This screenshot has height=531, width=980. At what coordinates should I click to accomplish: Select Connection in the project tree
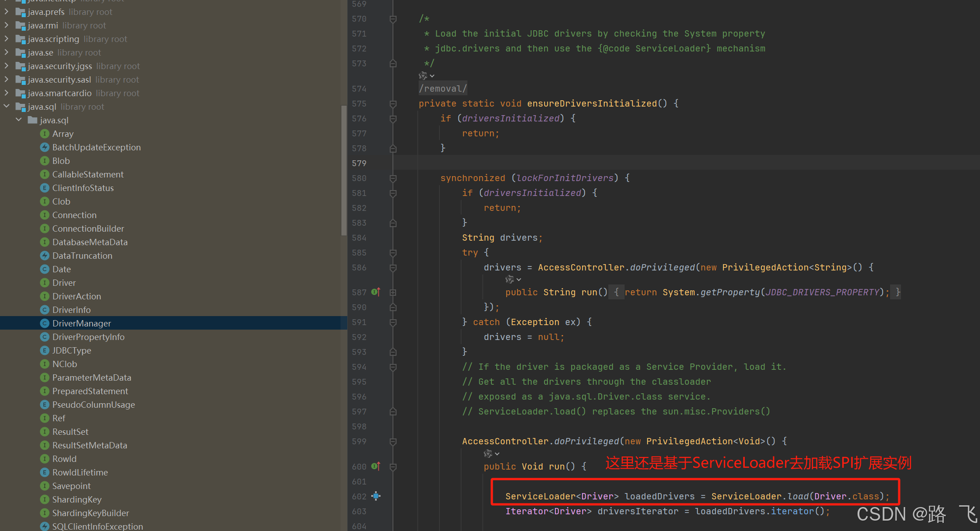click(74, 215)
